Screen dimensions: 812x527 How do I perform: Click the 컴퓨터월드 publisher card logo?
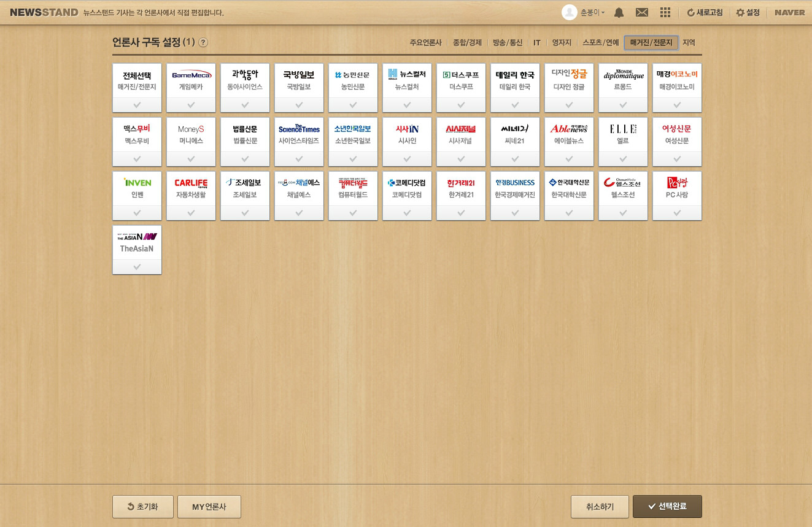pos(353,183)
